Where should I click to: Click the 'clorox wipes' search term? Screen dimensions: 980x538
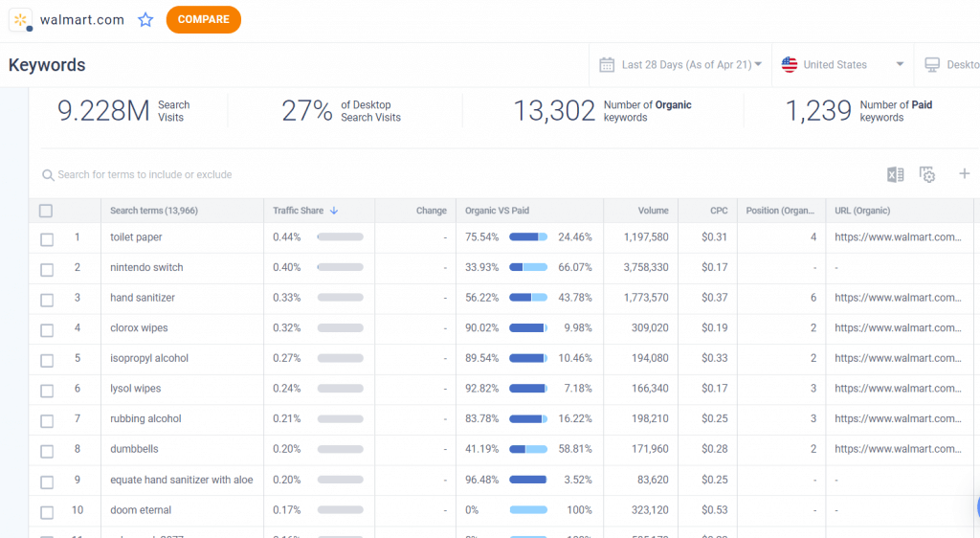coord(139,328)
